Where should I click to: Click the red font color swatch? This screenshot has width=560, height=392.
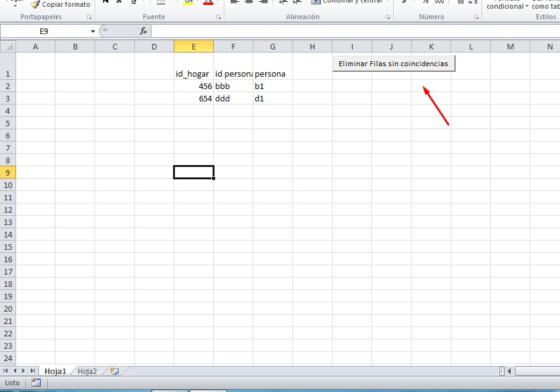[208, 2]
